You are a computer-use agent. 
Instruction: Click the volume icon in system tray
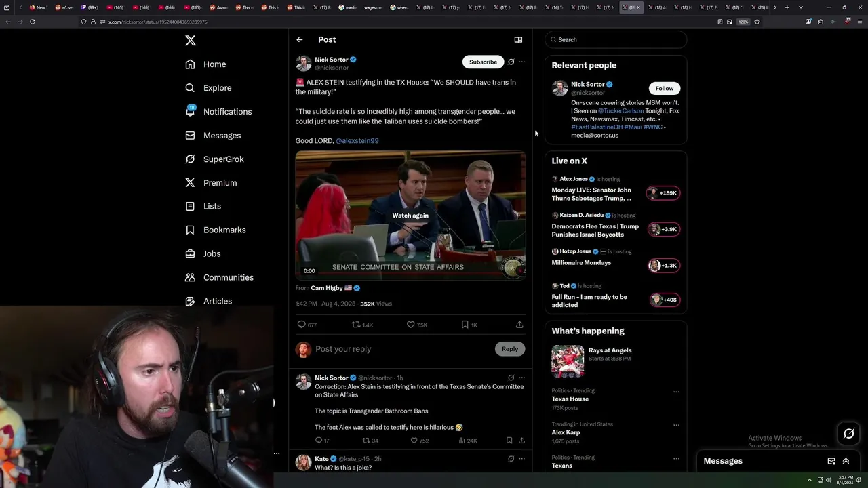click(x=829, y=480)
